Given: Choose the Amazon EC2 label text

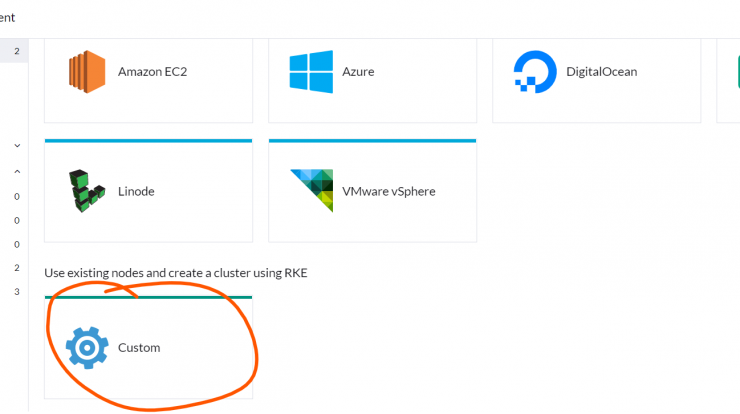Looking at the screenshot, I should click(152, 72).
